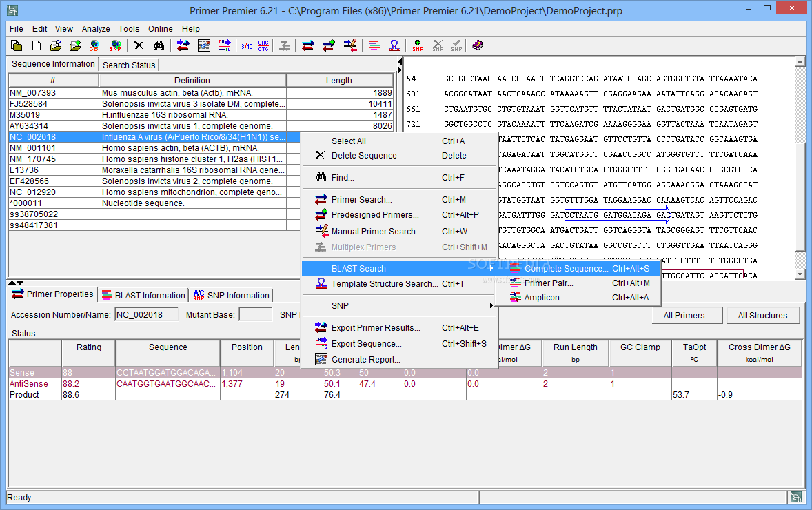
Task: Select the AntiSense primer row
Action: [x=405, y=384]
